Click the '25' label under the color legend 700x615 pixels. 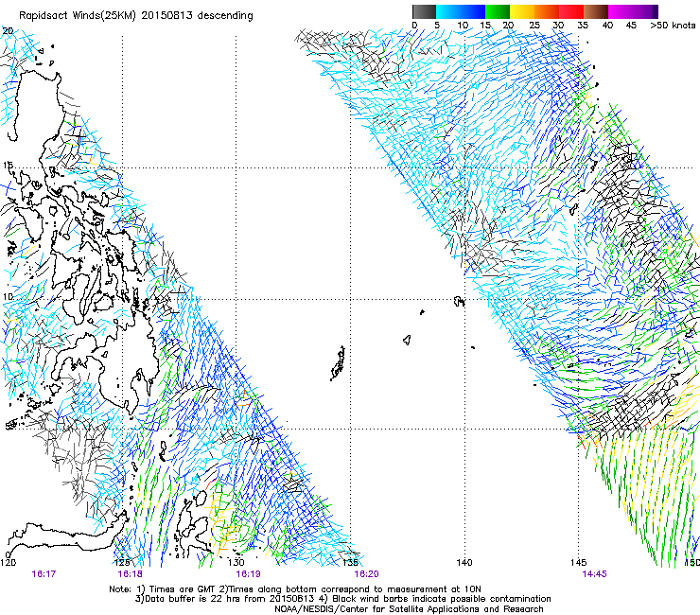pos(534,25)
